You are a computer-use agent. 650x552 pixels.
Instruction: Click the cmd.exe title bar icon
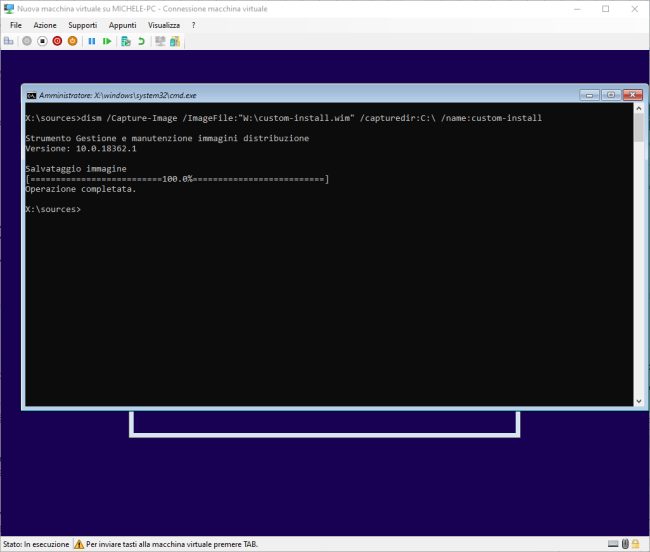(32, 96)
